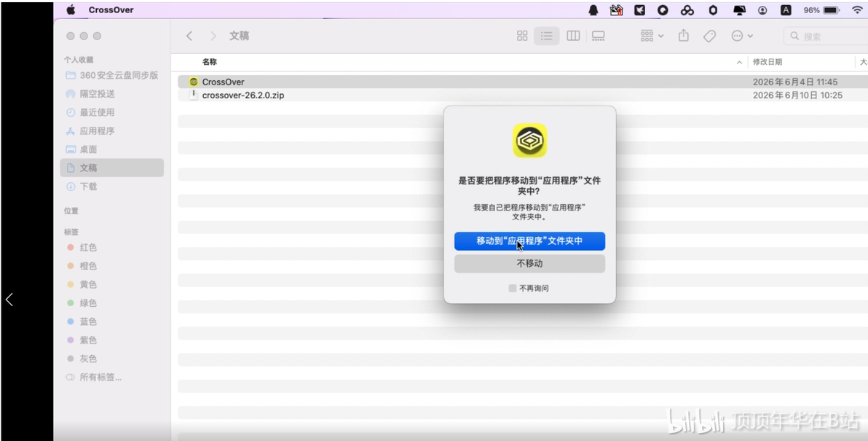
Task: Sort by the 名称 column header
Action: [209, 62]
